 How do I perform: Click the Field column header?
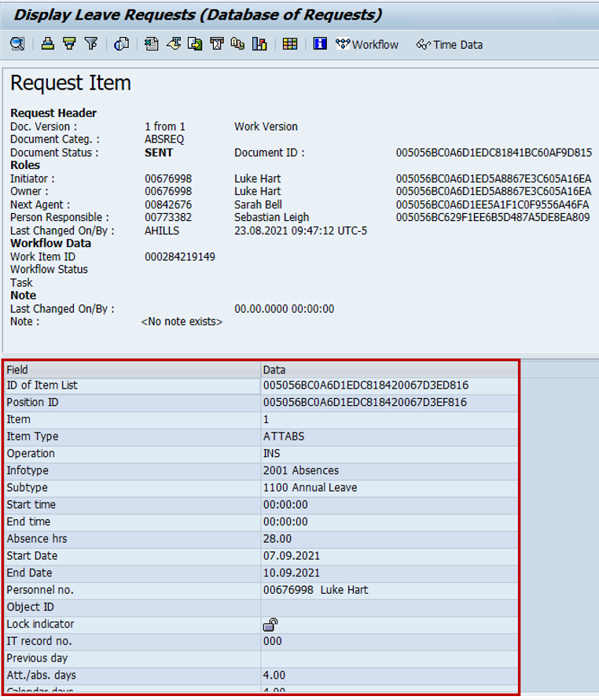click(x=132, y=370)
